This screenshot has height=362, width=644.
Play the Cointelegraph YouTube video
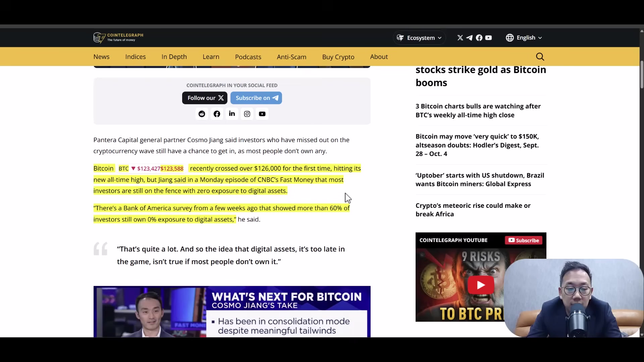480,285
